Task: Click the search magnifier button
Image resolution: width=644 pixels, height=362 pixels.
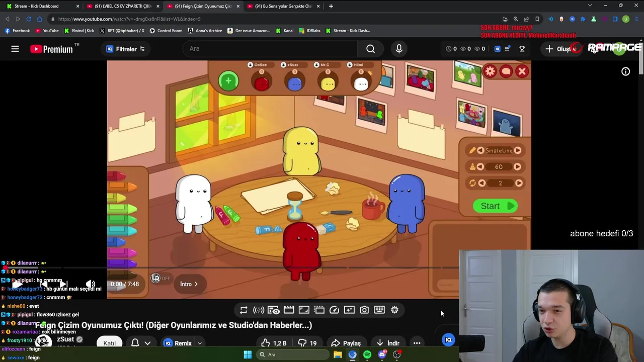Action: tap(371, 49)
